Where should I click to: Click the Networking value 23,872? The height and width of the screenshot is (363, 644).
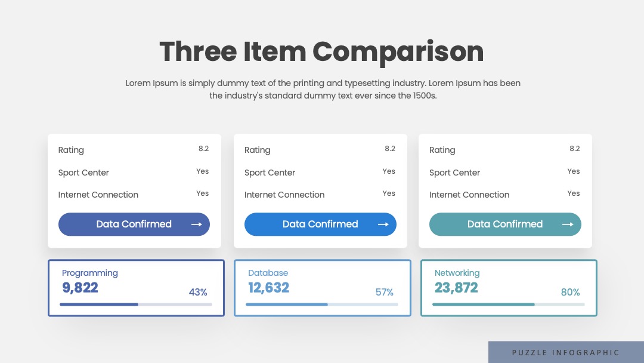pyautogui.click(x=456, y=288)
